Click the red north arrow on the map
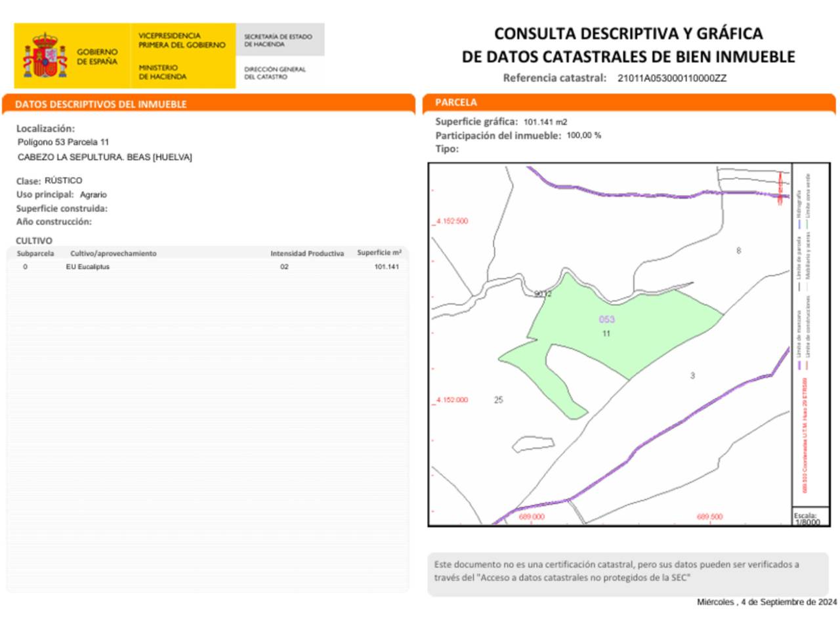 pyautogui.click(x=780, y=188)
